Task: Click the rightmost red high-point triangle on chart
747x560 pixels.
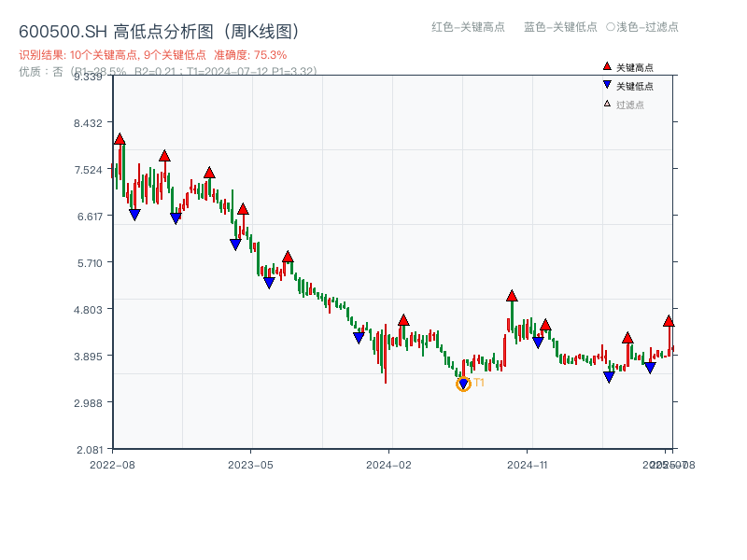Action: [669, 321]
